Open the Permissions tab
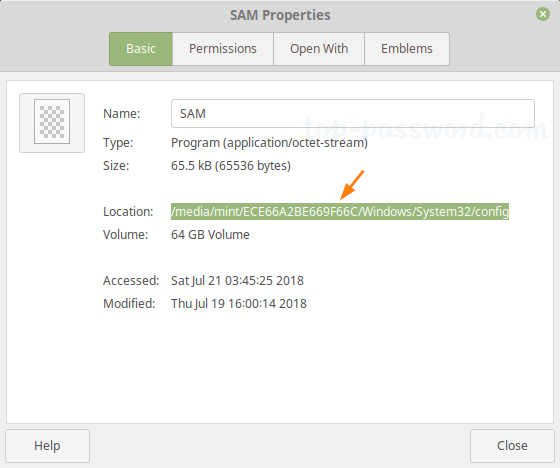 (x=223, y=49)
